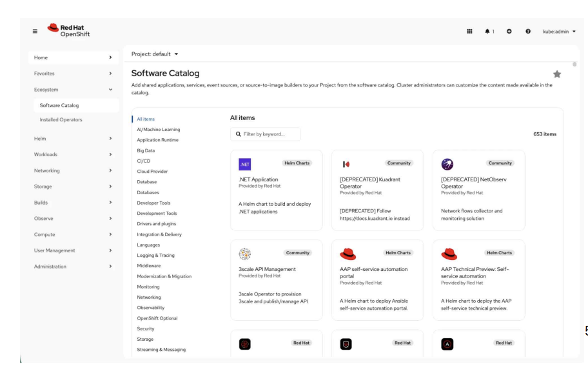Expand the Compute navigation section

click(x=73, y=234)
